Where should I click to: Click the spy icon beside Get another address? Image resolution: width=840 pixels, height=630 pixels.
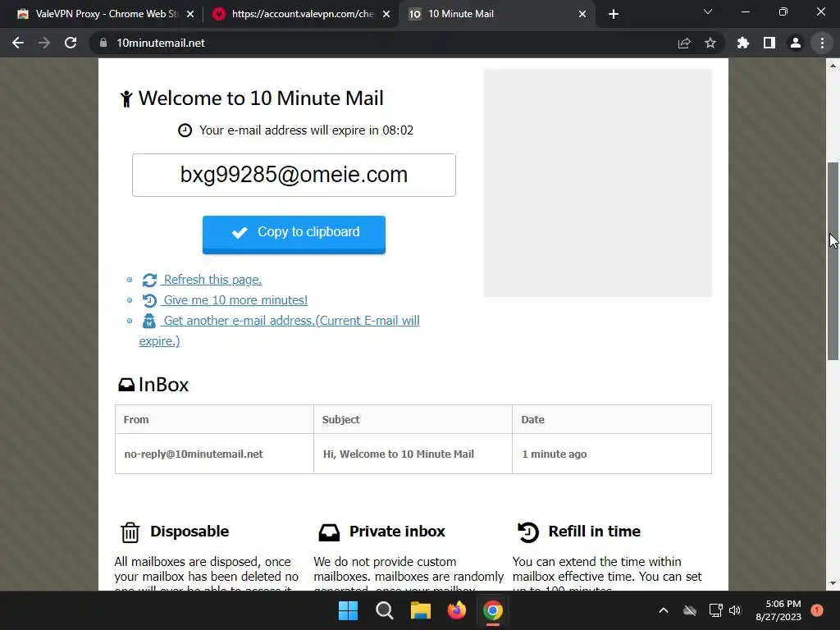point(149,321)
